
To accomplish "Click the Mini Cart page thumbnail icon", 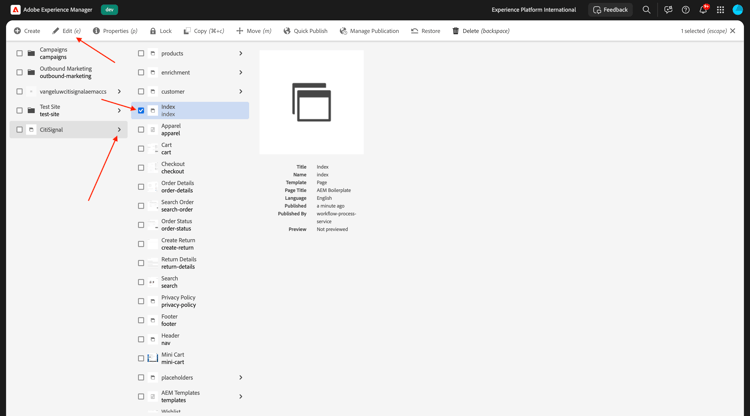I will 153,358.
